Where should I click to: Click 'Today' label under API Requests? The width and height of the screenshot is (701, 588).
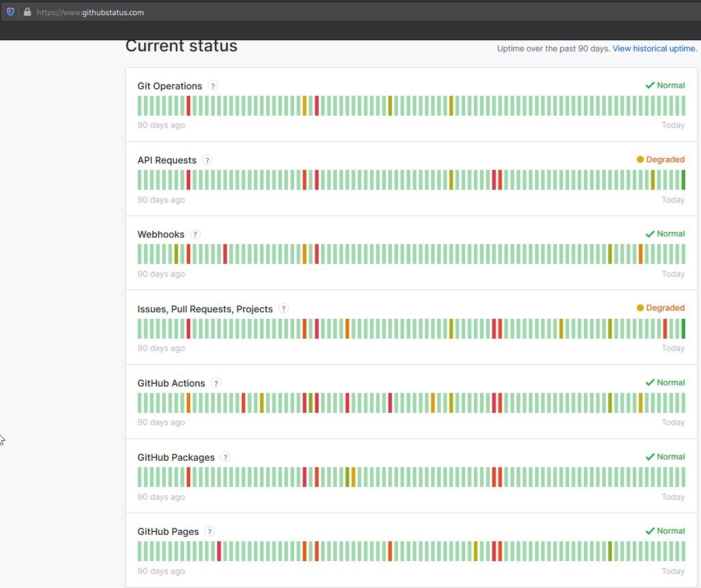click(673, 200)
